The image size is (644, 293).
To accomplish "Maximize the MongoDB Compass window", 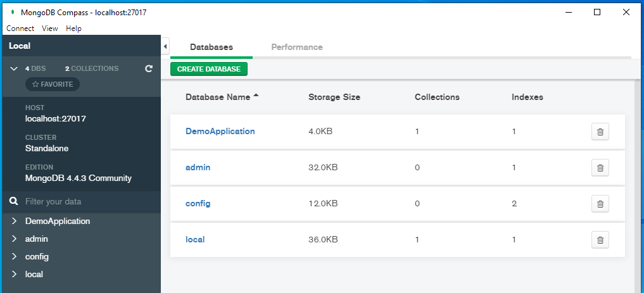I will coord(597,12).
